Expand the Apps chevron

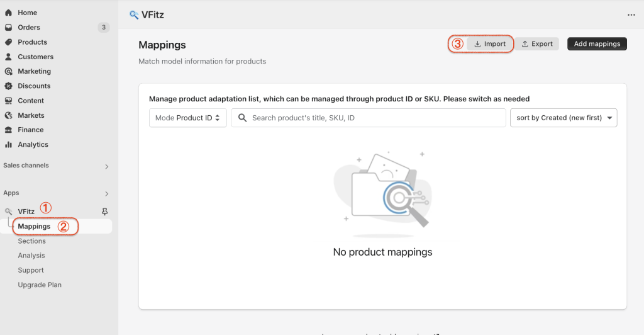point(107,193)
